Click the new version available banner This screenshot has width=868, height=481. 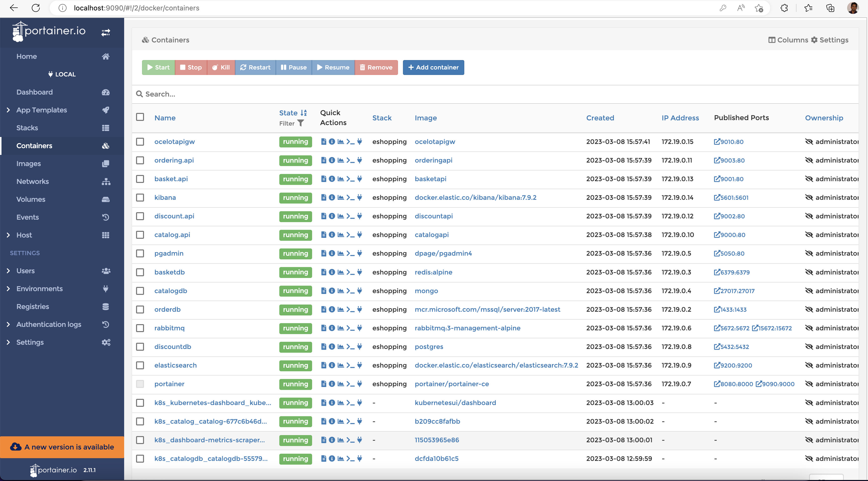62,447
